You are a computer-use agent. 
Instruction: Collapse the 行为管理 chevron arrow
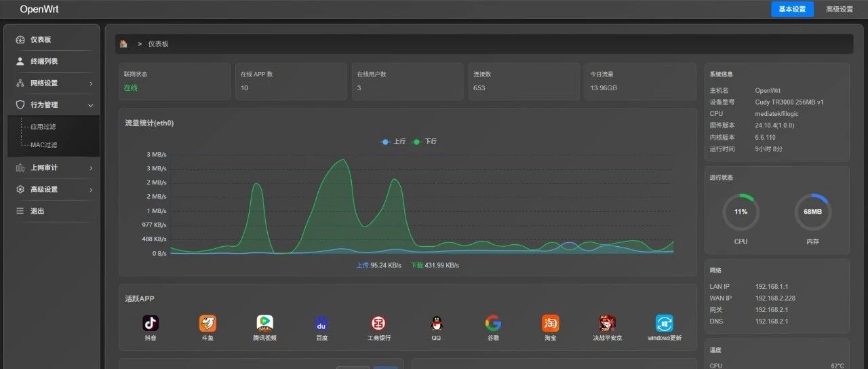(91, 105)
